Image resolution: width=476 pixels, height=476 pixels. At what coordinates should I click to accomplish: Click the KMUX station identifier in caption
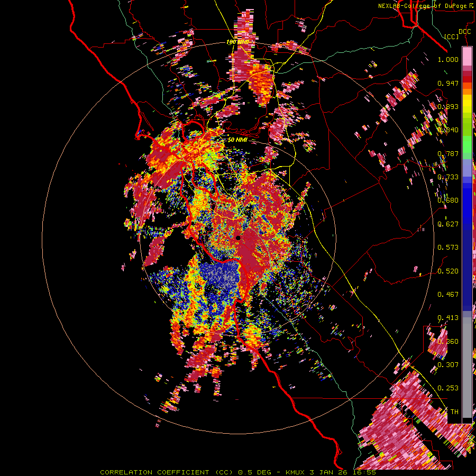296,472
